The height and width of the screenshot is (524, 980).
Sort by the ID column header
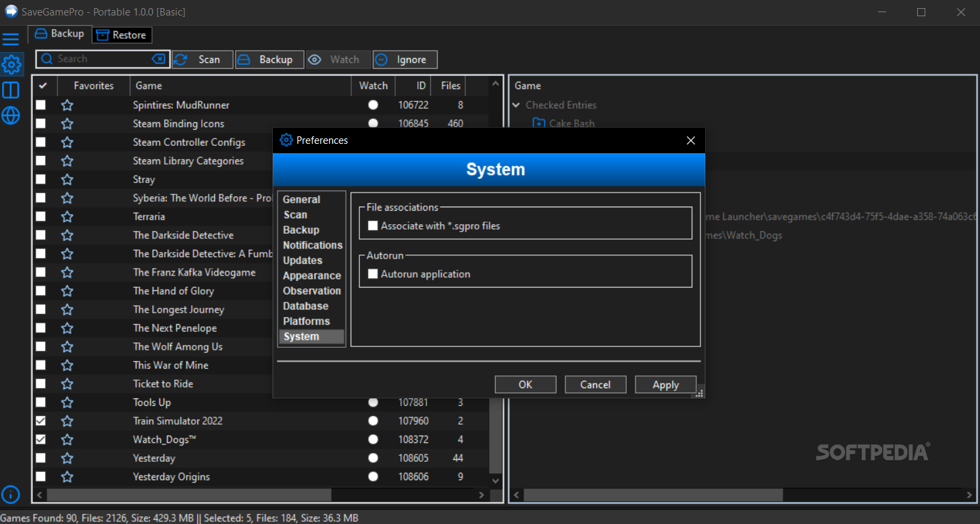[x=414, y=86]
